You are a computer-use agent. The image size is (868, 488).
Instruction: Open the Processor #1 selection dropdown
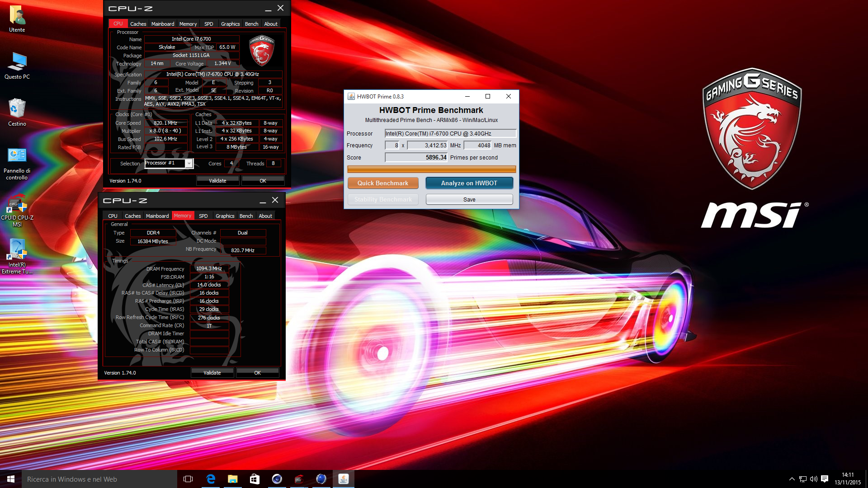189,163
